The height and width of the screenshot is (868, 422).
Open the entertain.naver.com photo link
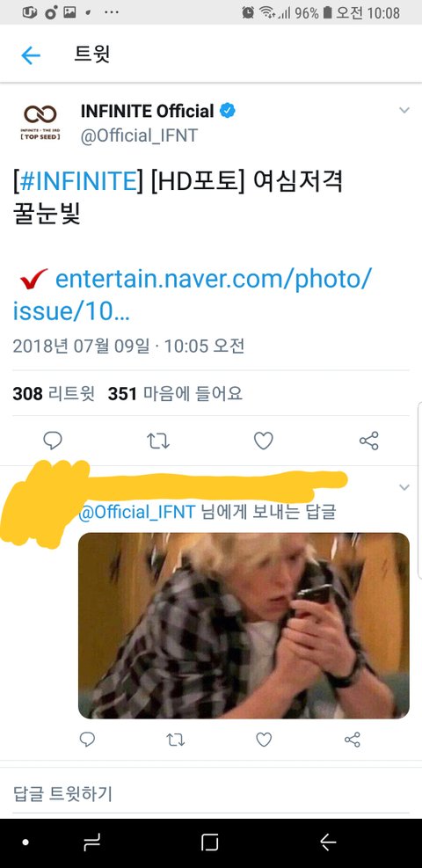click(x=193, y=295)
